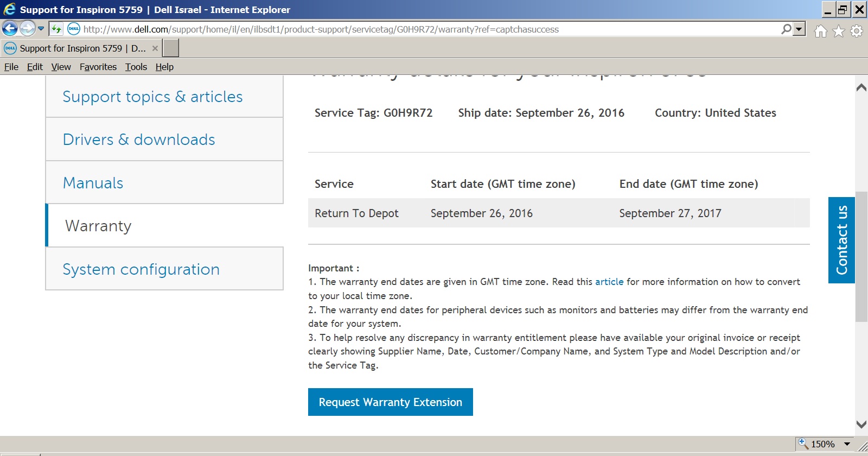The image size is (868, 456).
Task: Click the 'Important :' label
Action: coord(334,268)
